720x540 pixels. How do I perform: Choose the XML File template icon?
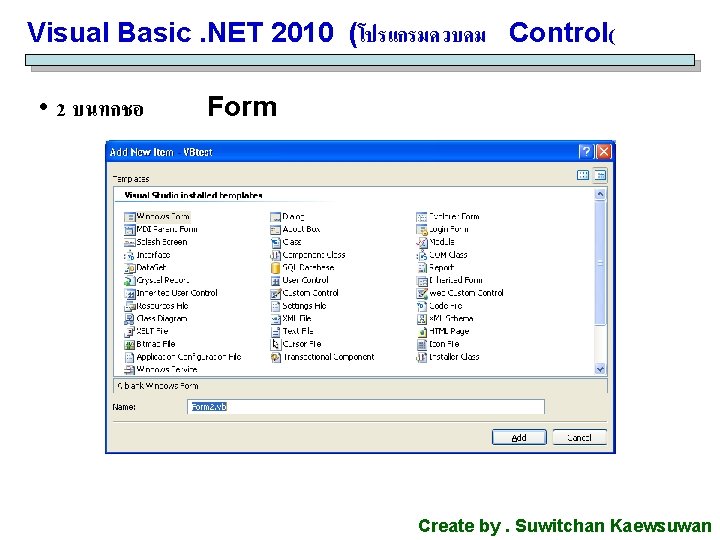[276, 319]
